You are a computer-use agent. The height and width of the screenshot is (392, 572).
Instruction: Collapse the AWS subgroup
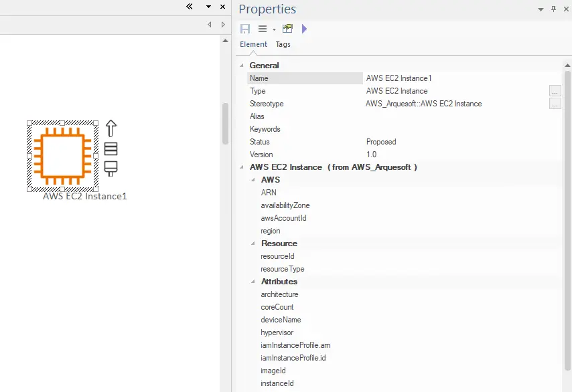(253, 180)
